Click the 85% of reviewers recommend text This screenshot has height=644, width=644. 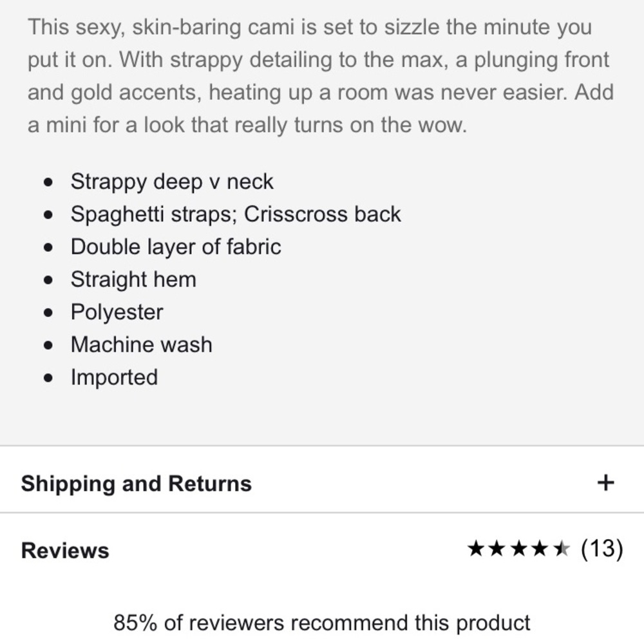pos(322,623)
